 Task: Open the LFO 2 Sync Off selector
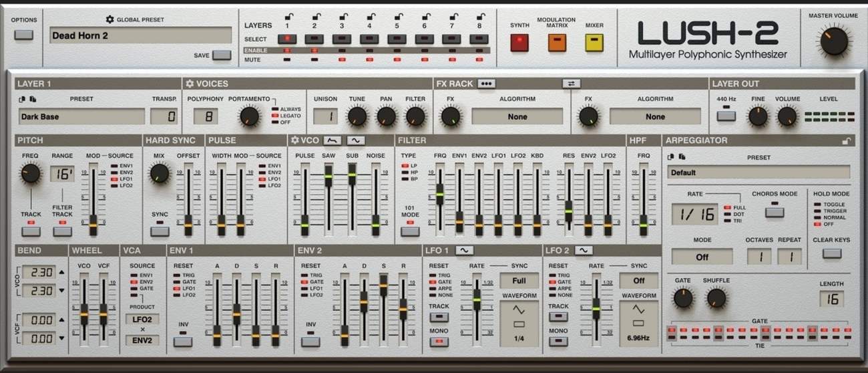638,281
